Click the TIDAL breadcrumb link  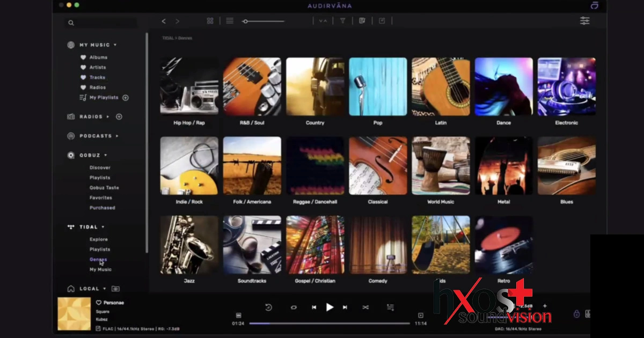168,38
